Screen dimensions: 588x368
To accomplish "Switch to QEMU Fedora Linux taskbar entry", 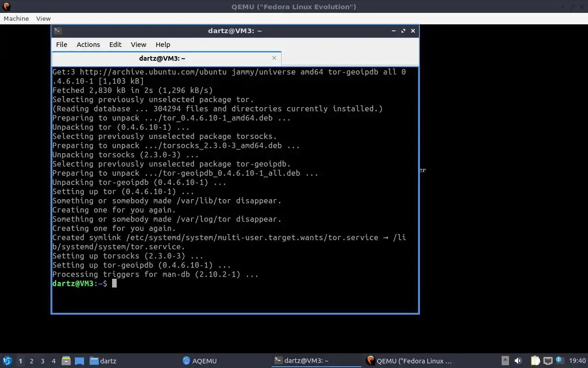I will click(409, 361).
